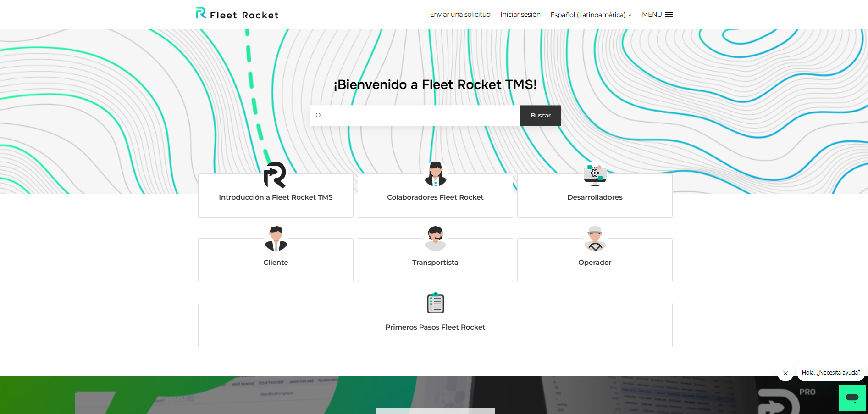Open the green chat widget button
Viewport: 868px width, 414px height.
852,398
